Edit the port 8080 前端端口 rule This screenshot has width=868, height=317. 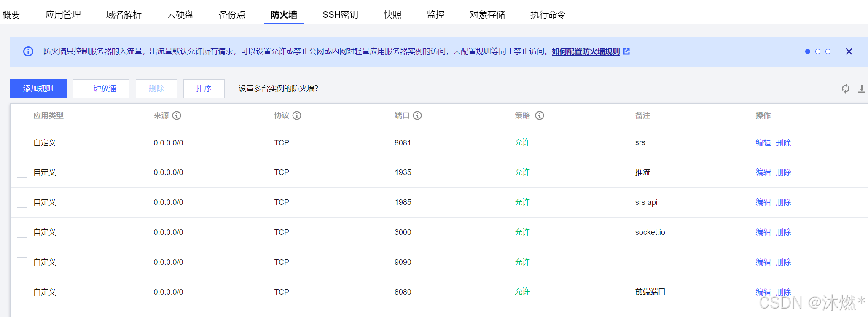pos(763,292)
